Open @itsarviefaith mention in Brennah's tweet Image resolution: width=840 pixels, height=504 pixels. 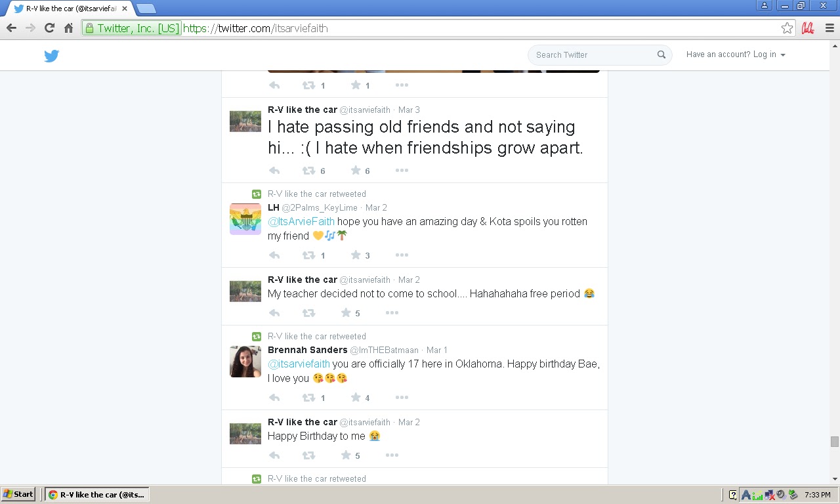click(299, 364)
